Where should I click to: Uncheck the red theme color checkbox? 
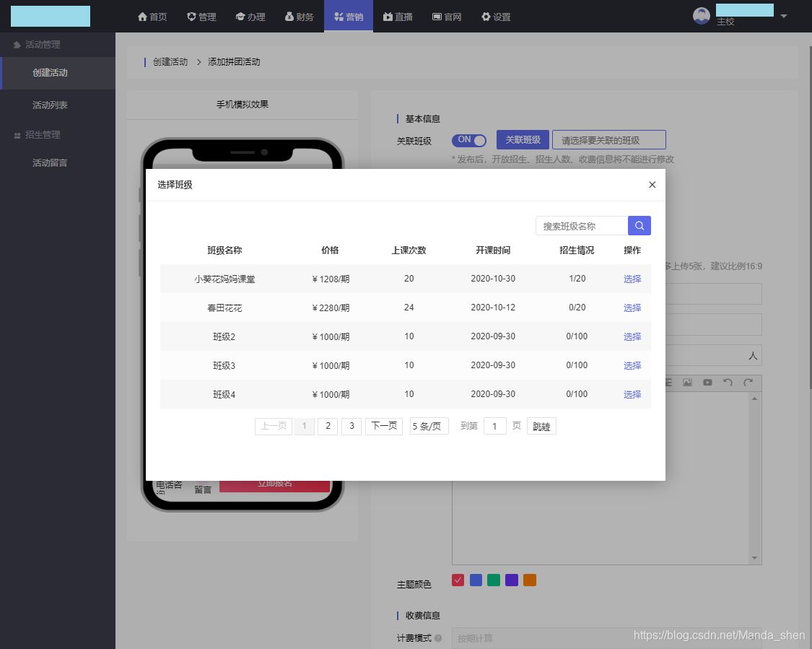[458, 580]
